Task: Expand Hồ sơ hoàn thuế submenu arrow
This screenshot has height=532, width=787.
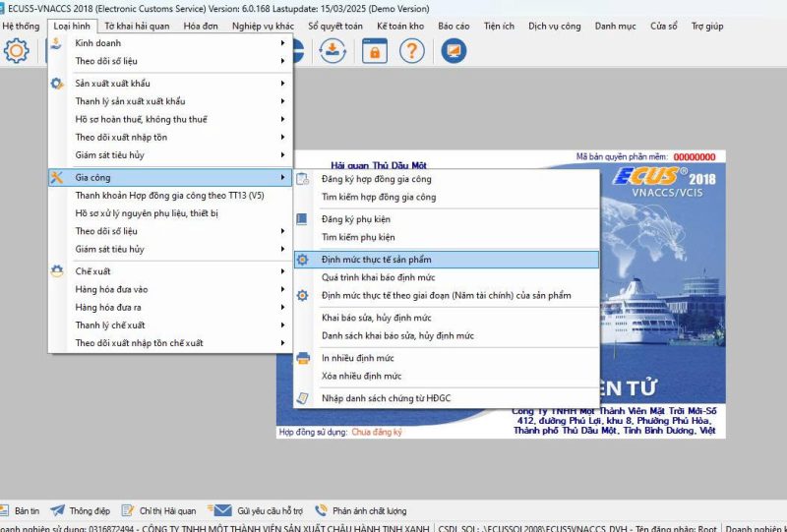Action: tap(282, 119)
